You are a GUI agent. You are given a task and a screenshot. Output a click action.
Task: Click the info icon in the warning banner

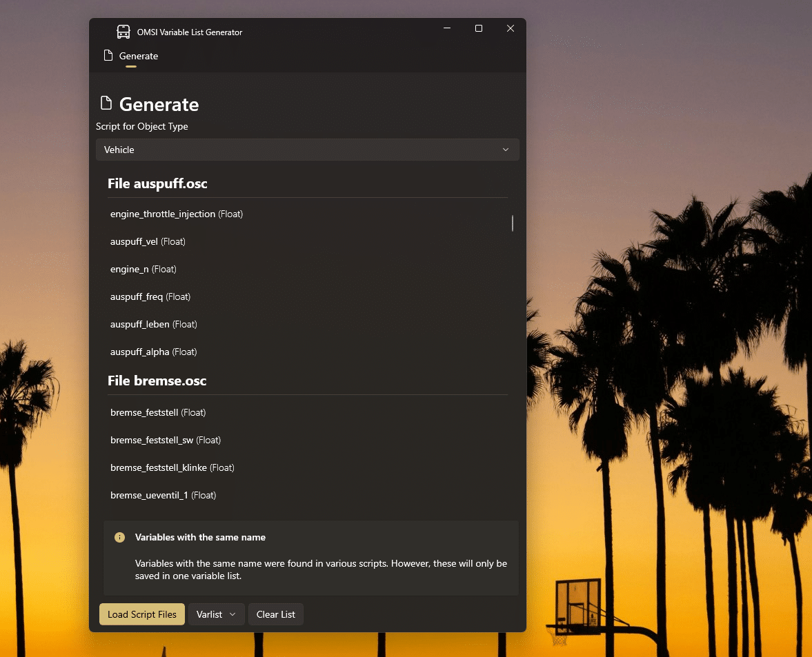(x=120, y=537)
